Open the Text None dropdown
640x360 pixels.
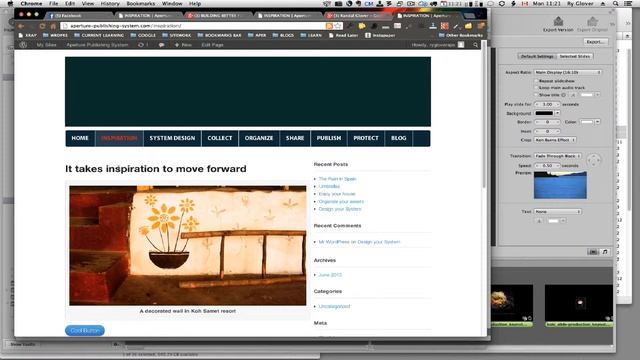click(x=558, y=211)
